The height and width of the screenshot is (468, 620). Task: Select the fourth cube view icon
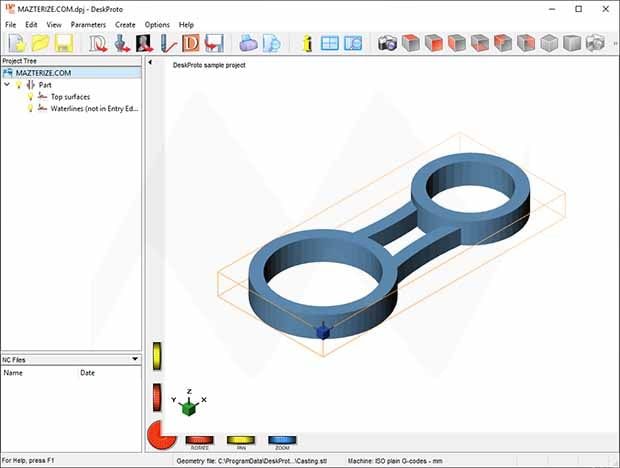click(480, 43)
